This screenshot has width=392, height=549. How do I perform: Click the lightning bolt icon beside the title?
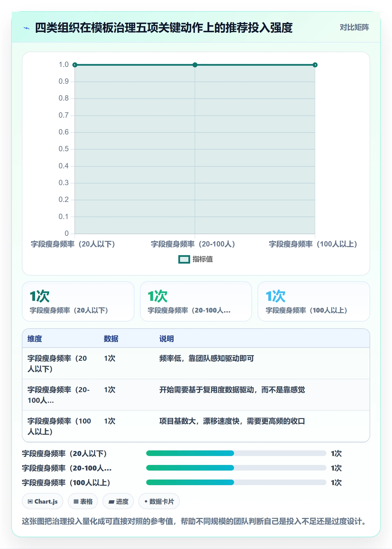(x=27, y=28)
